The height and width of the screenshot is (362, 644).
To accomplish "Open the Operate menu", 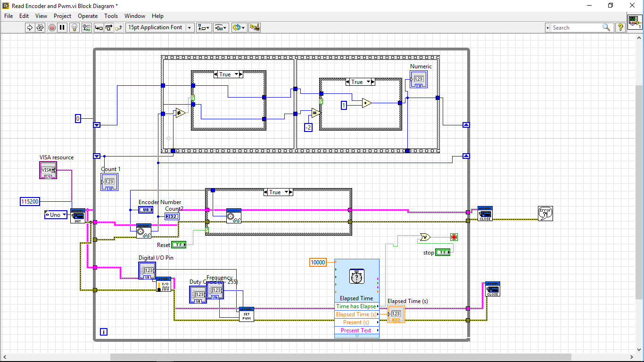I will 88,16.
